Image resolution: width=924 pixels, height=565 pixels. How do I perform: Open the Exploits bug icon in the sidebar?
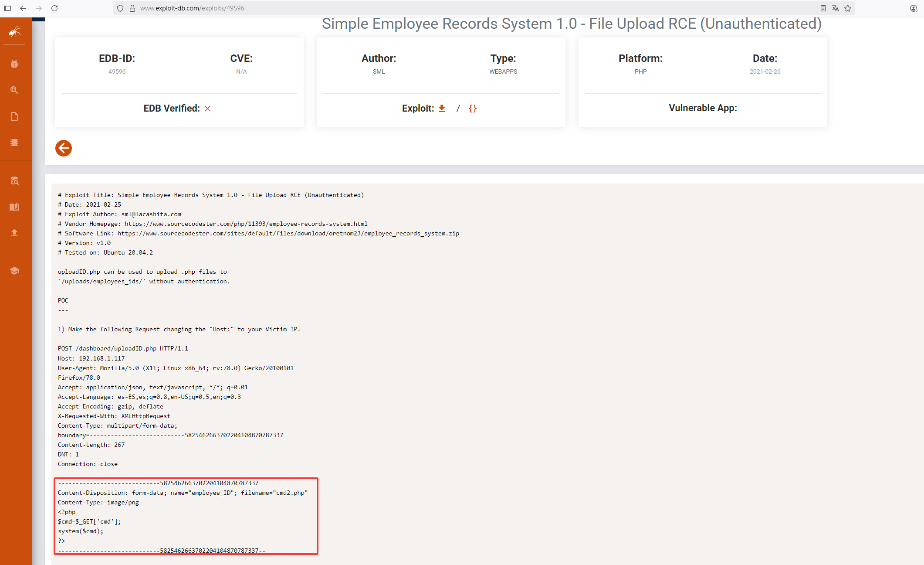click(x=14, y=64)
